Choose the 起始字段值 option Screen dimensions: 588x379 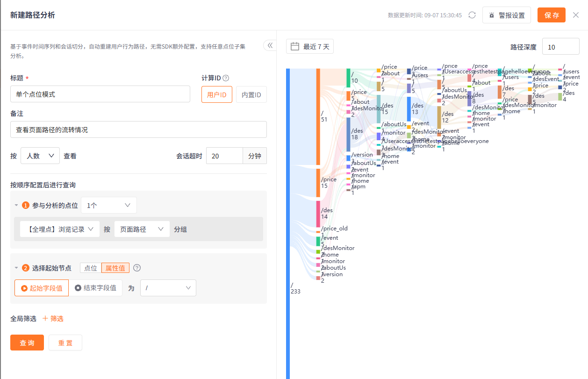pyautogui.click(x=42, y=288)
